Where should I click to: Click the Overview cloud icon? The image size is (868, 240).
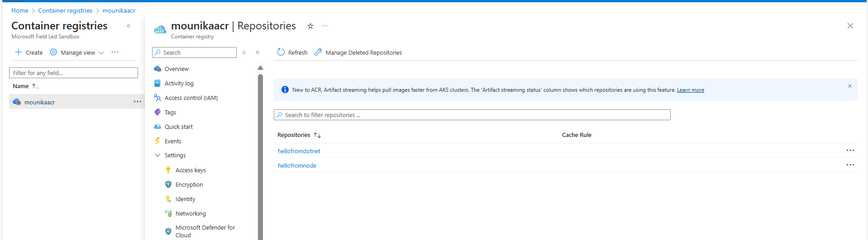click(x=157, y=69)
